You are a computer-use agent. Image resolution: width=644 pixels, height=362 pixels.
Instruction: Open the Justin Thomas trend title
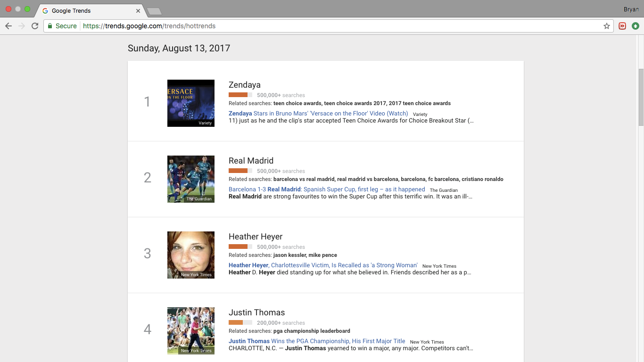257,313
